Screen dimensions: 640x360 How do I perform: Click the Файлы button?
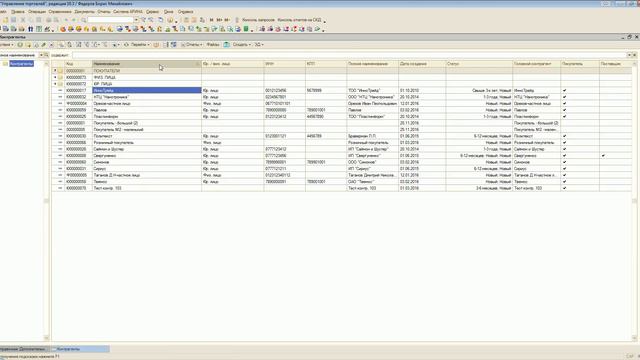click(213, 44)
